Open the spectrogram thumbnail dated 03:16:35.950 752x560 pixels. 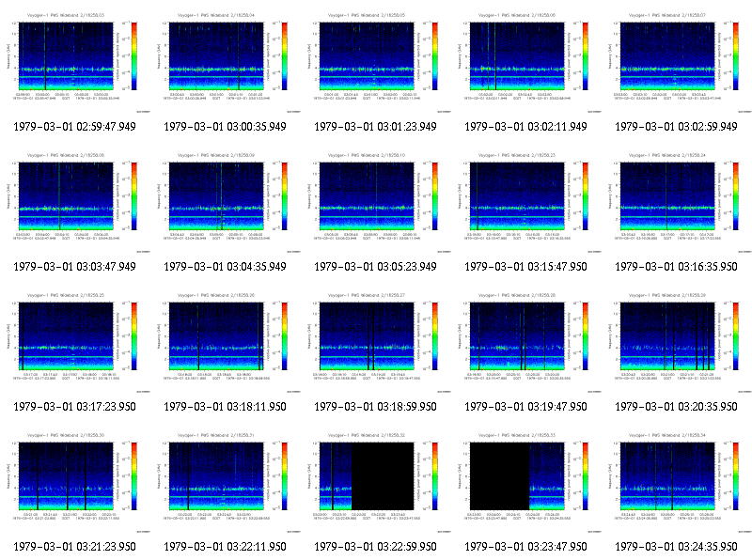click(x=677, y=201)
